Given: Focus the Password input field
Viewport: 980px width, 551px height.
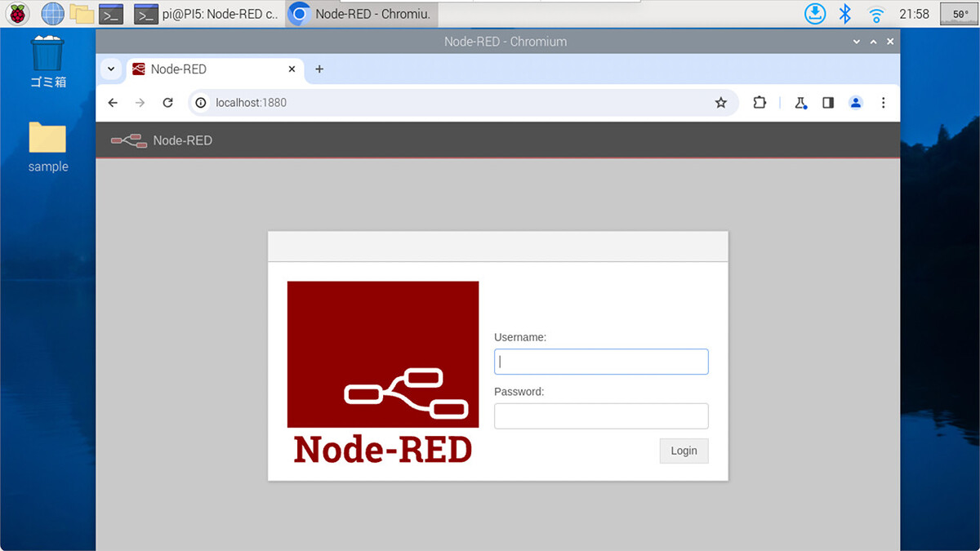Looking at the screenshot, I should tap(601, 416).
